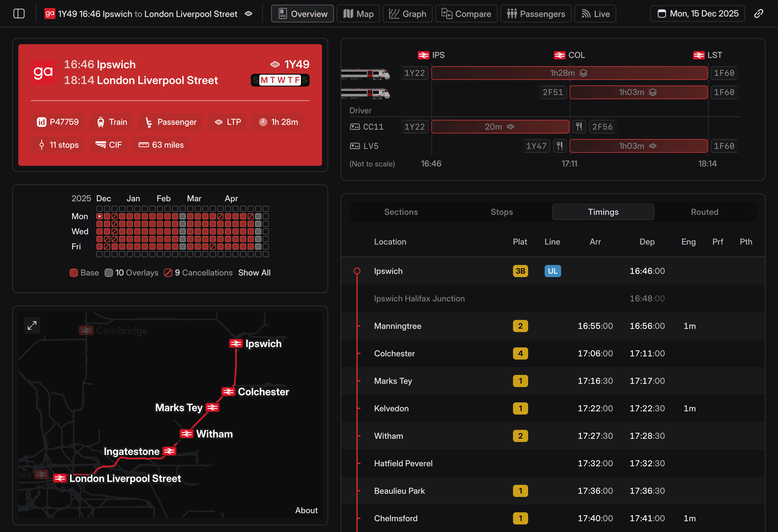Toggle the Base legend filter

(84, 273)
